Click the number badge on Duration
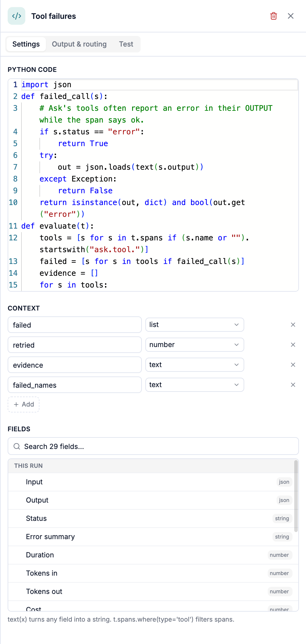 (x=279, y=555)
